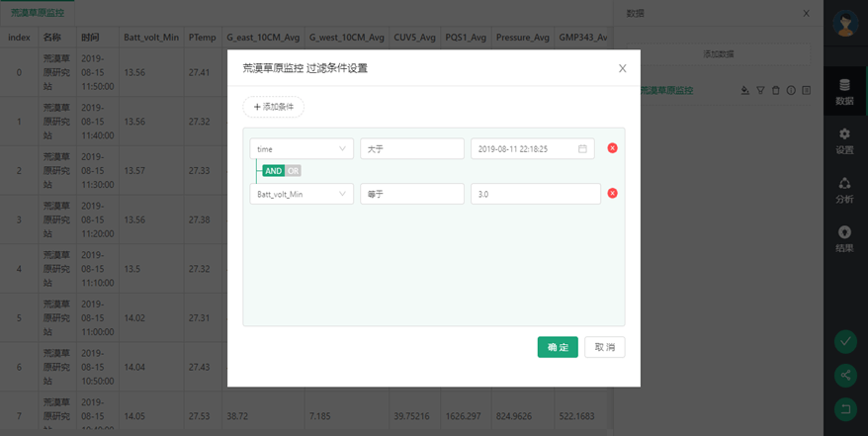Click the trash icon for 荒漠草原监控 dataset
Viewport: 868px width, 436px height.
pyautogui.click(x=775, y=90)
